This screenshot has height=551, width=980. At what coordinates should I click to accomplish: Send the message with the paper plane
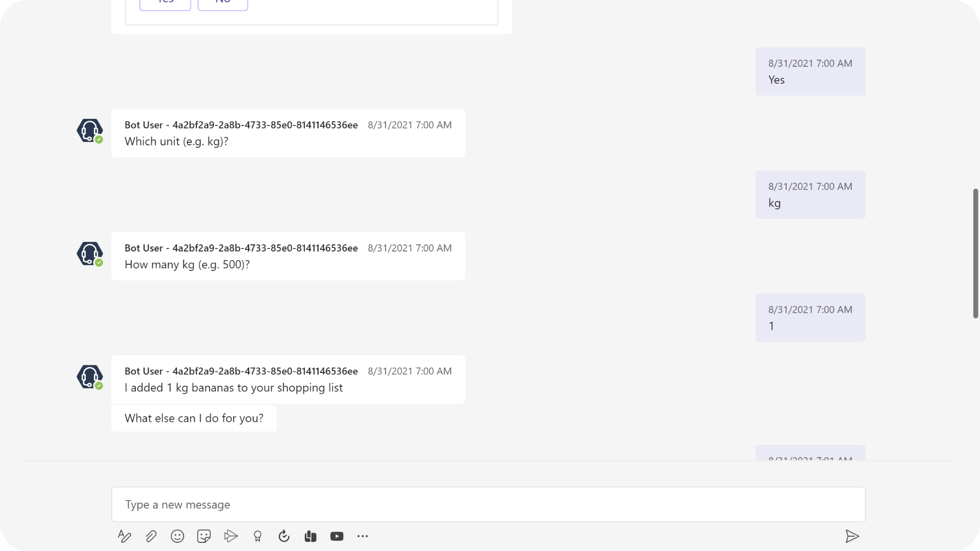(853, 536)
